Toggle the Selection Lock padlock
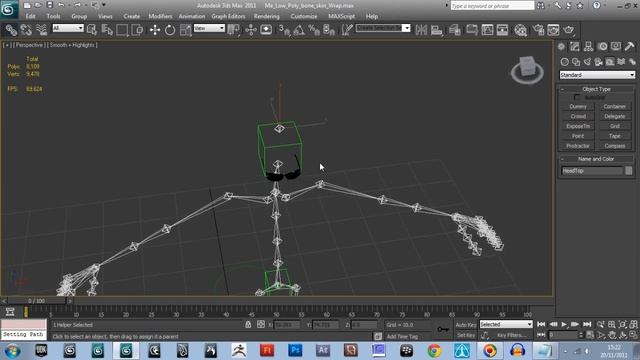Viewport: 640px width, 360px height. pyautogui.click(x=248, y=324)
